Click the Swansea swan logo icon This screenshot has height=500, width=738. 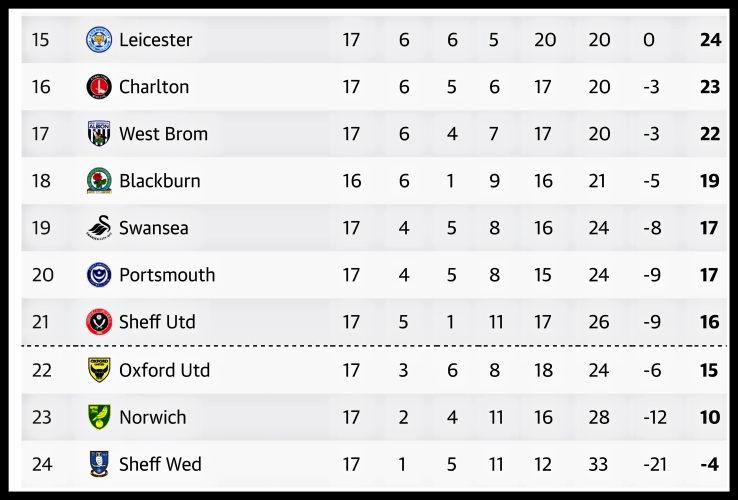coord(99,228)
